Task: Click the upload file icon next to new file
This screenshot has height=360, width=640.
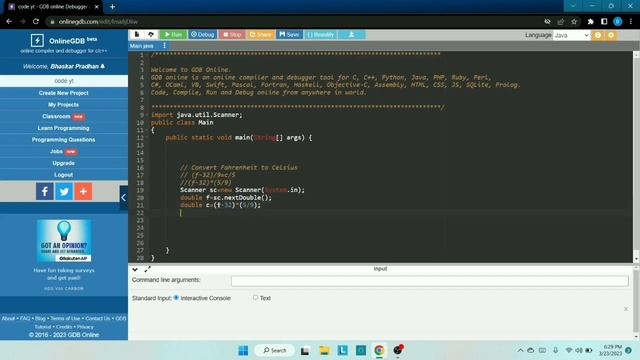Action: pyautogui.click(x=151, y=35)
